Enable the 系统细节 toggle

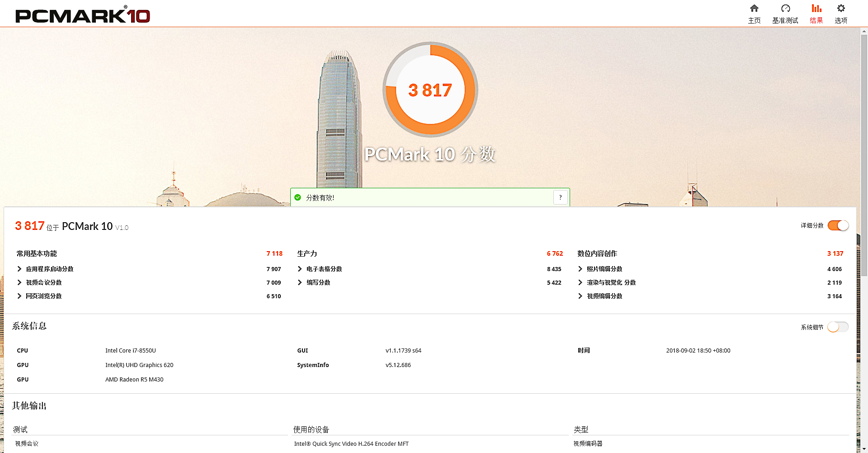838,327
